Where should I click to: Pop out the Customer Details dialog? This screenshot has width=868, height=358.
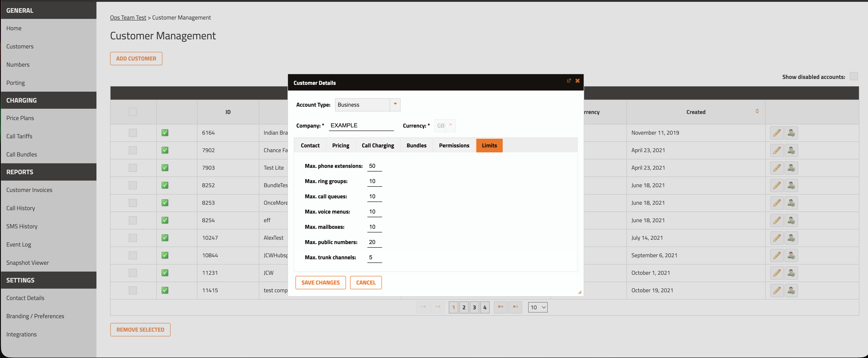(x=569, y=81)
